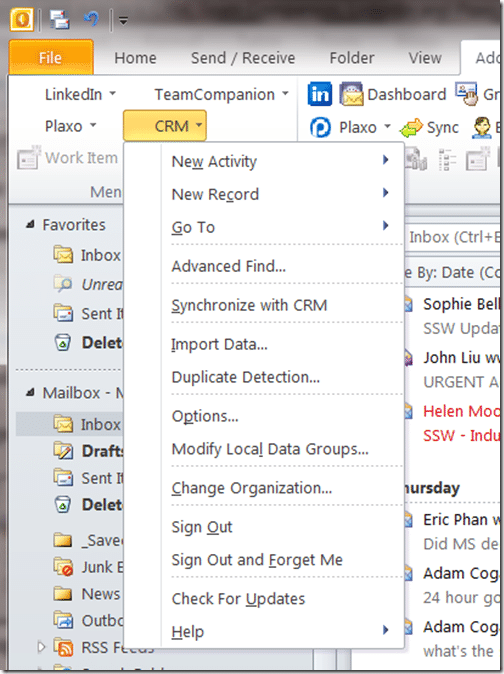Open the Dashboard envelope icon

pyautogui.click(x=351, y=94)
